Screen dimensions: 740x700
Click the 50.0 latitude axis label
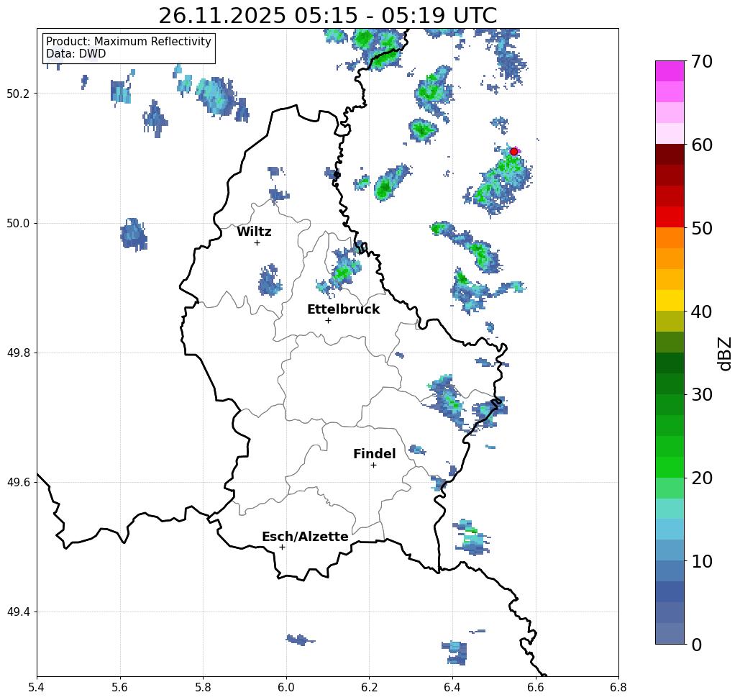[x=18, y=223]
